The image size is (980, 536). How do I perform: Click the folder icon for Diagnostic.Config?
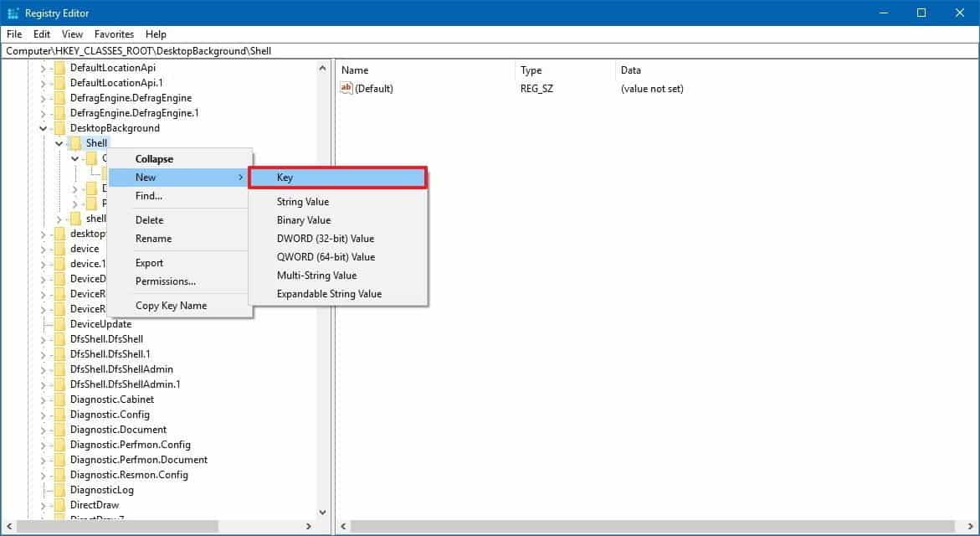60,414
